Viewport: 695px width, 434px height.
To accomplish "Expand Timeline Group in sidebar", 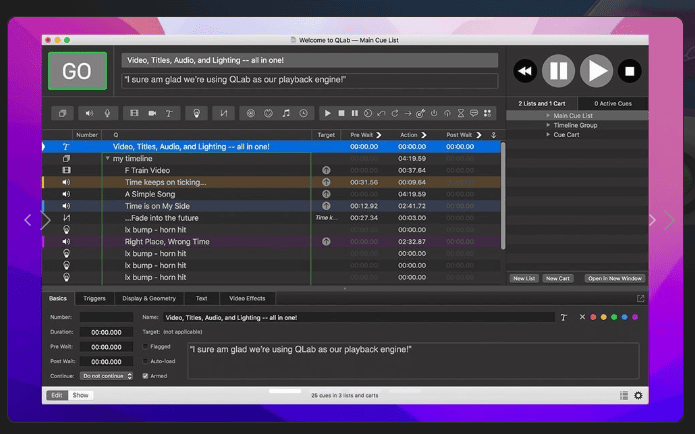I will 548,125.
